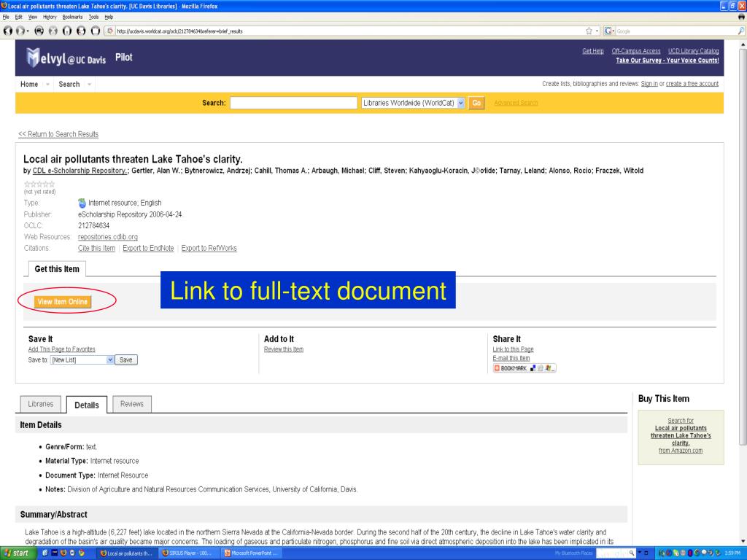Open the search engine selector dropdown
The image size is (747, 560).
(x=609, y=31)
